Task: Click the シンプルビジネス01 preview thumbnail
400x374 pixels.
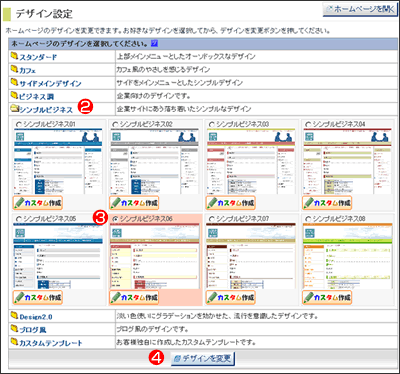Action: [58, 161]
